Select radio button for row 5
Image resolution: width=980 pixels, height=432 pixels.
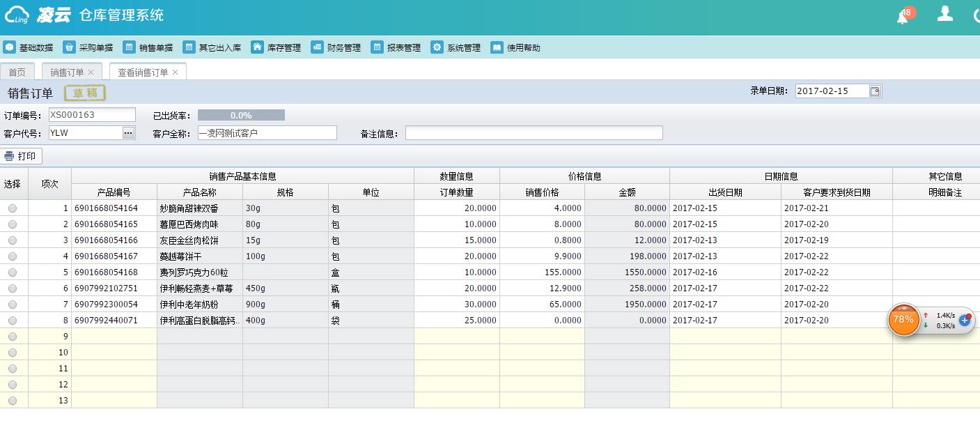tap(13, 272)
